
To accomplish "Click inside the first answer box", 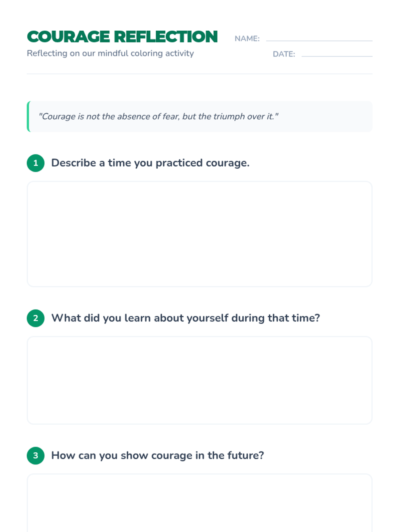I will (199, 234).
